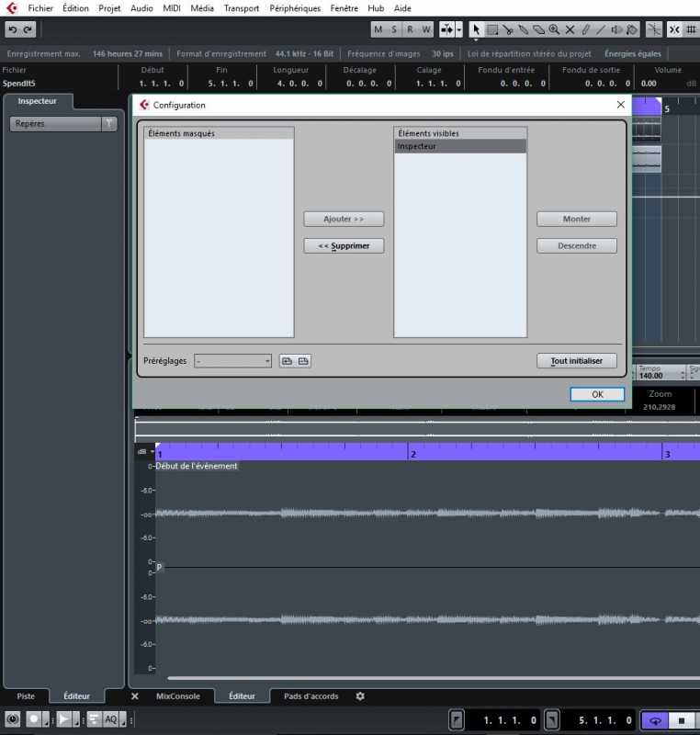Choose the Zoom magnifier tool
Screen dimensions: 700x735
(x=554, y=29)
